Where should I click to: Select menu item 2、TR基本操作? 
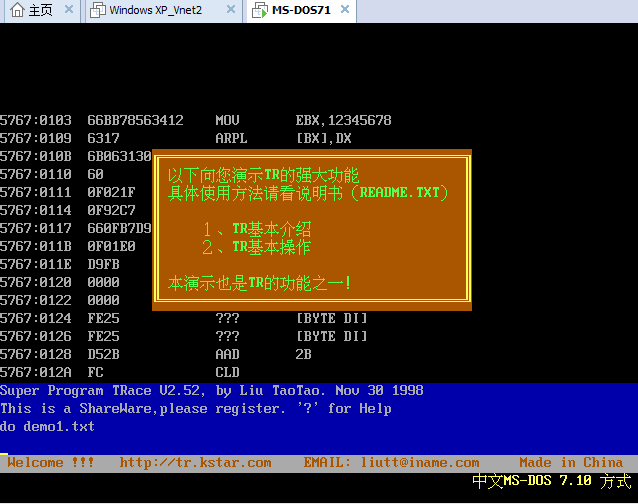[x=257, y=247]
